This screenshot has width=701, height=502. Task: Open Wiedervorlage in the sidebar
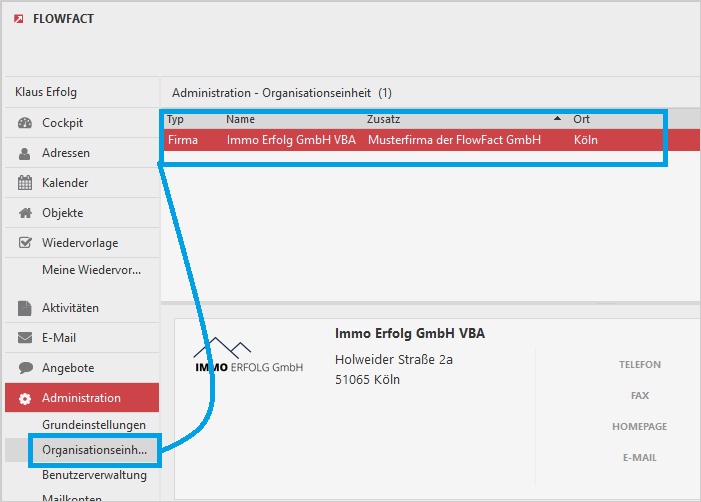tap(82, 243)
